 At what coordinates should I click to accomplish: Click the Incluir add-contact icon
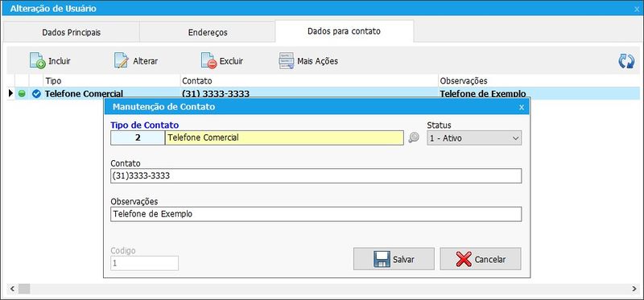click(x=37, y=61)
